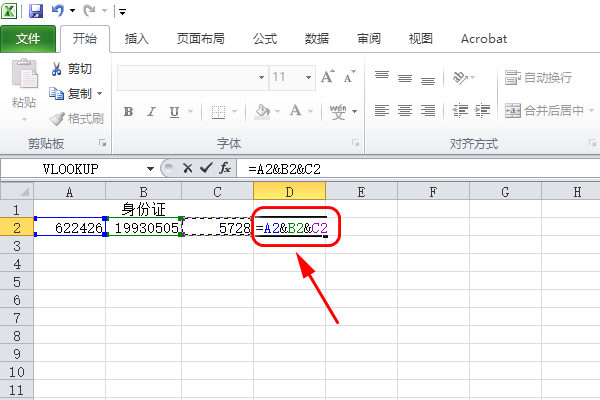Open the 文件 tab
The width and height of the screenshot is (600, 400).
coord(28,39)
